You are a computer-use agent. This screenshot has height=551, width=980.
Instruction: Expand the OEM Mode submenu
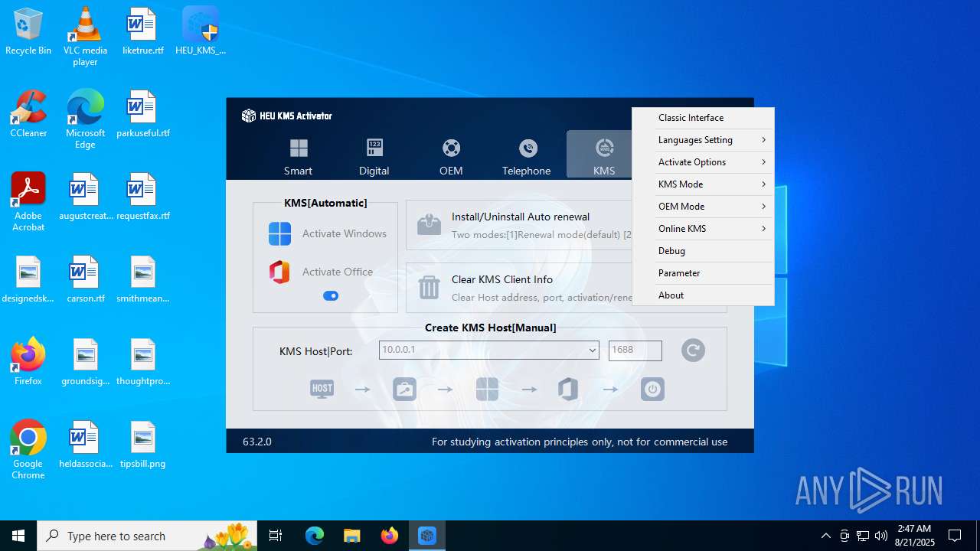pos(703,207)
